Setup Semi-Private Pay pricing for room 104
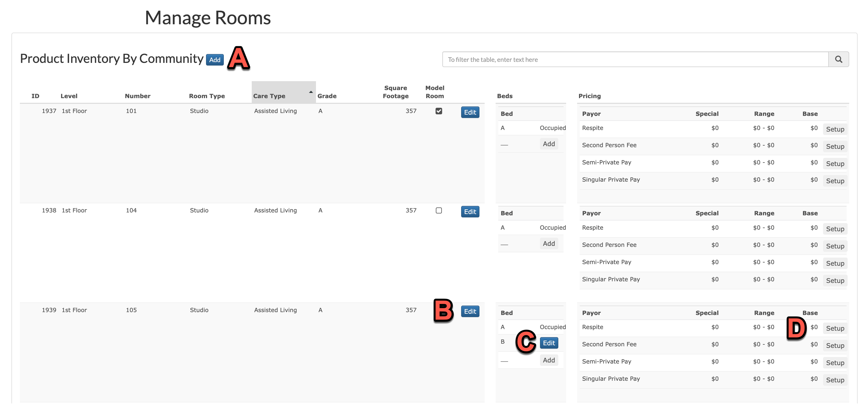This screenshot has width=868, height=405. [835, 263]
